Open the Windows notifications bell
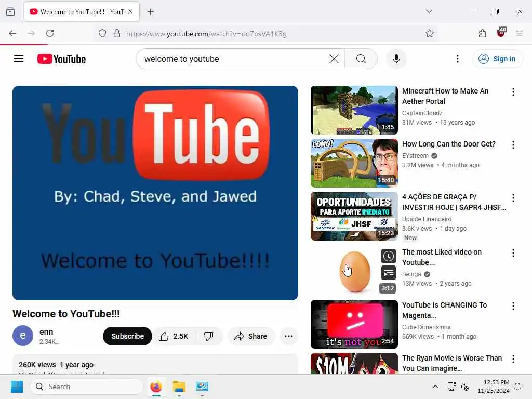The width and height of the screenshot is (532, 399). point(518,387)
